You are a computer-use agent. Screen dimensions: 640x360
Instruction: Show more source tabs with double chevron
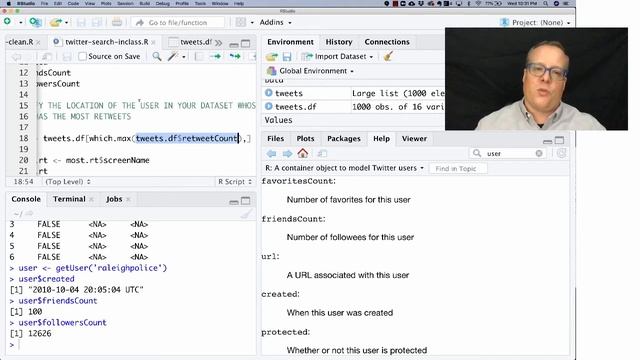point(218,42)
